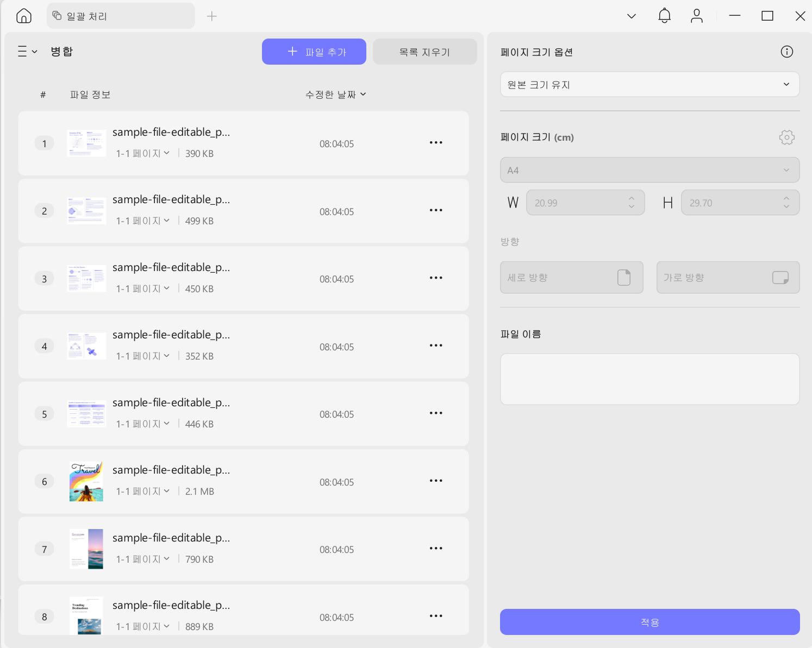Sort by 수정한 날짜 column header
812x648 pixels.
tap(335, 95)
